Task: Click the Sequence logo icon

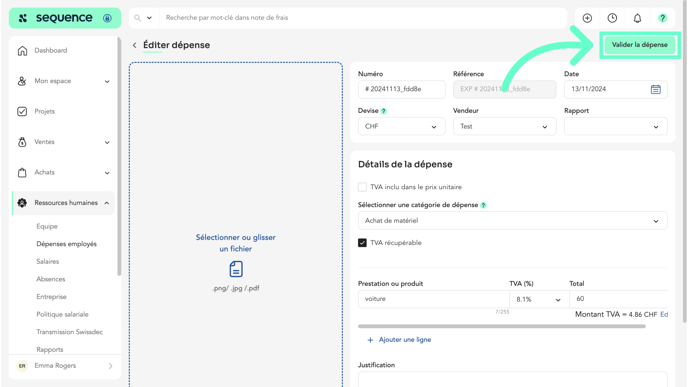Action: (x=23, y=18)
